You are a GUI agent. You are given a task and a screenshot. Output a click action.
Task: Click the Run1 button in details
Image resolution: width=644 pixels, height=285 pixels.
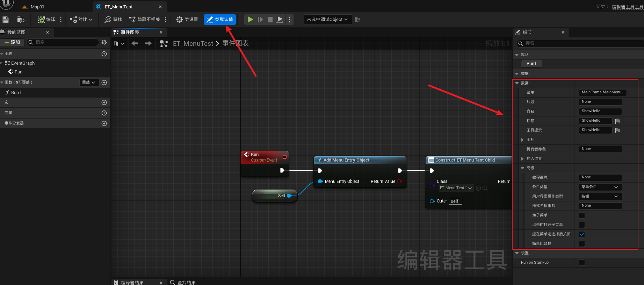pos(531,64)
